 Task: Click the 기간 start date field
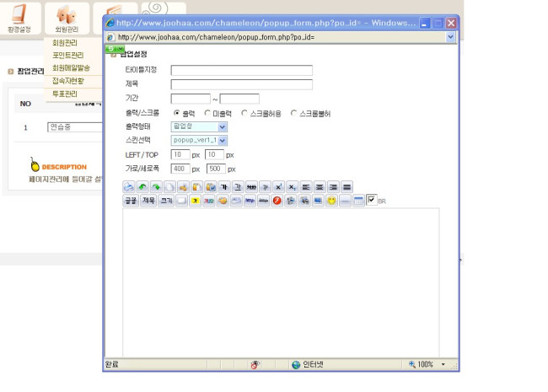coord(191,99)
